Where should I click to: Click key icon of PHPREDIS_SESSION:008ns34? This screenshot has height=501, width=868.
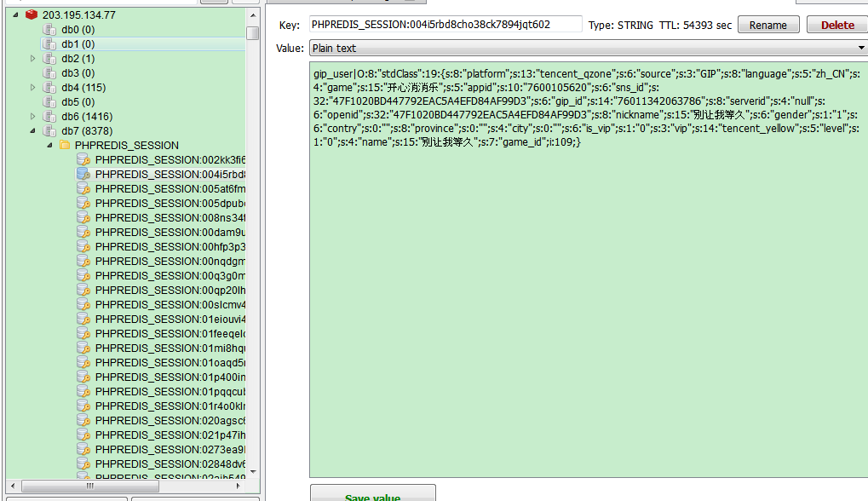pos(83,217)
